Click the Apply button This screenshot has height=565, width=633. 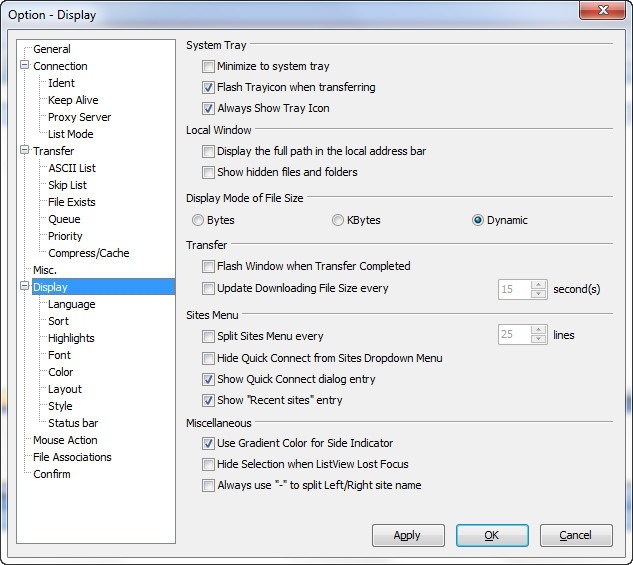(408, 536)
